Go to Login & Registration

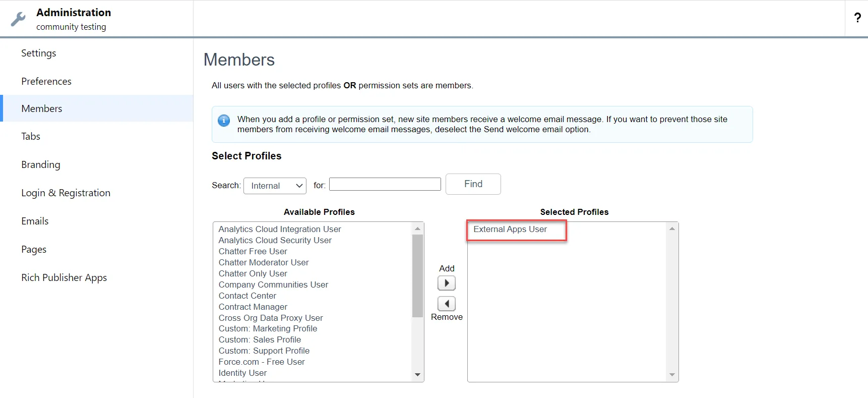coord(66,193)
